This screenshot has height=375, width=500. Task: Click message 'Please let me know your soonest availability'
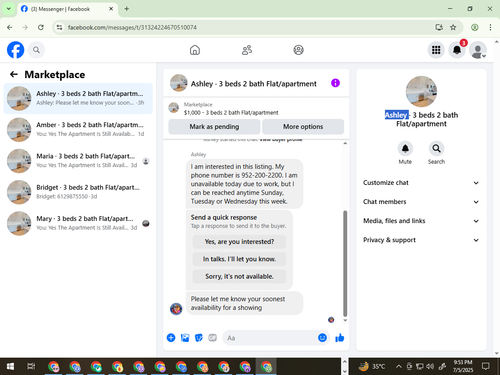(244, 303)
